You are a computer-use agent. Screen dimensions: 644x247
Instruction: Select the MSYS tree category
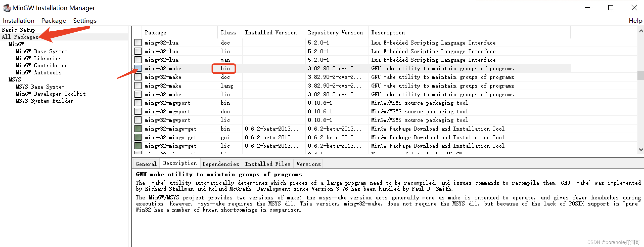15,80
